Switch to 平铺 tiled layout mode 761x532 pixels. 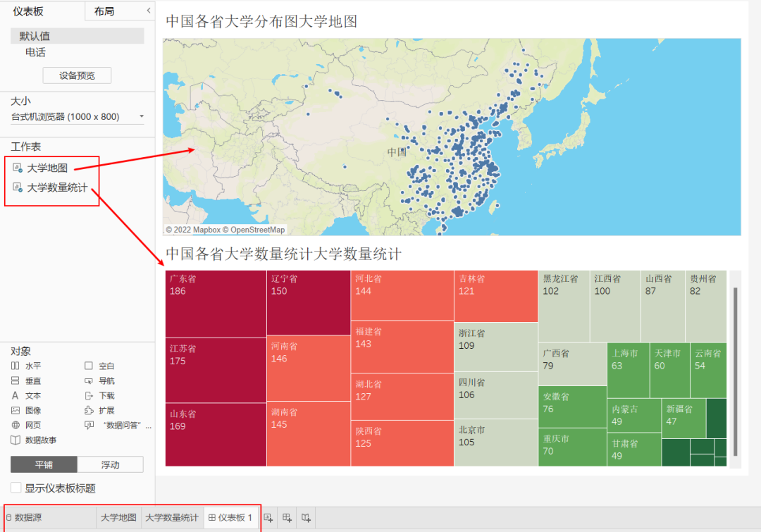pos(44,464)
